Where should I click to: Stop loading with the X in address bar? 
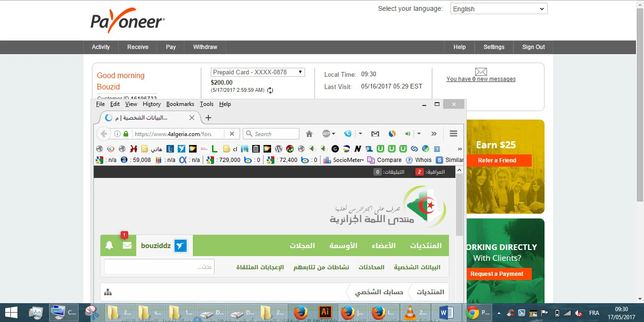[231, 134]
